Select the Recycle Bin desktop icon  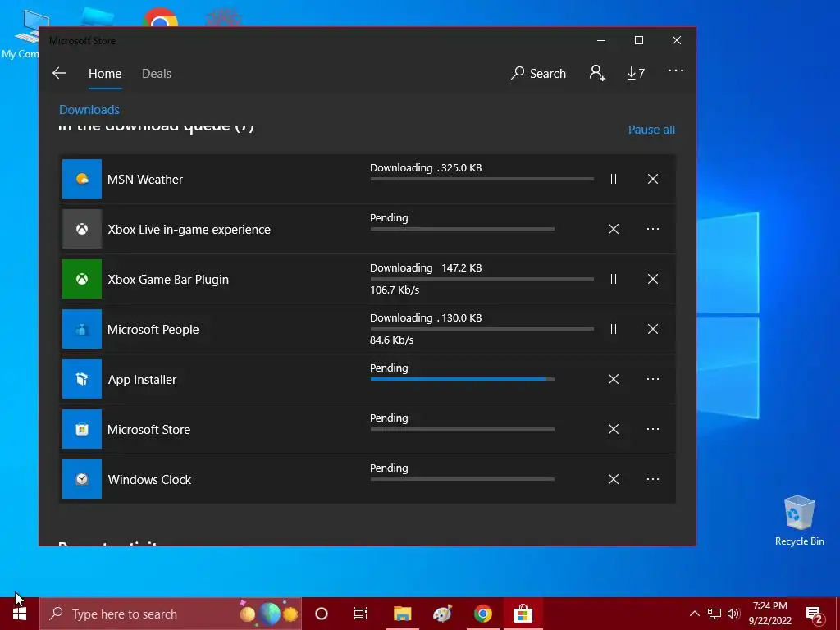tap(799, 521)
